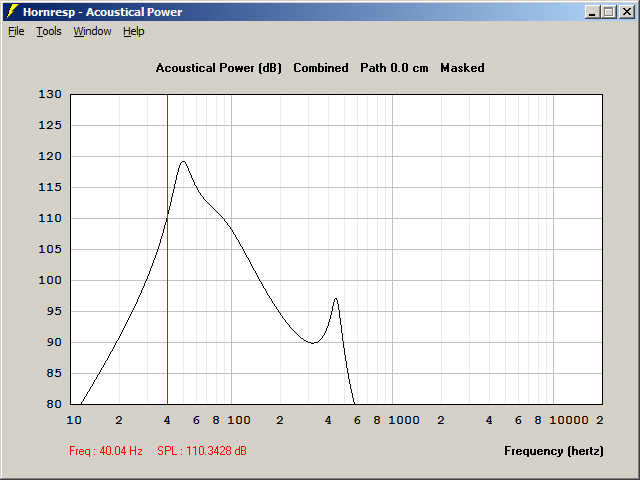640x480 pixels.
Task: Minimize the Hornresp Acoustical Power window
Action: coord(592,12)
